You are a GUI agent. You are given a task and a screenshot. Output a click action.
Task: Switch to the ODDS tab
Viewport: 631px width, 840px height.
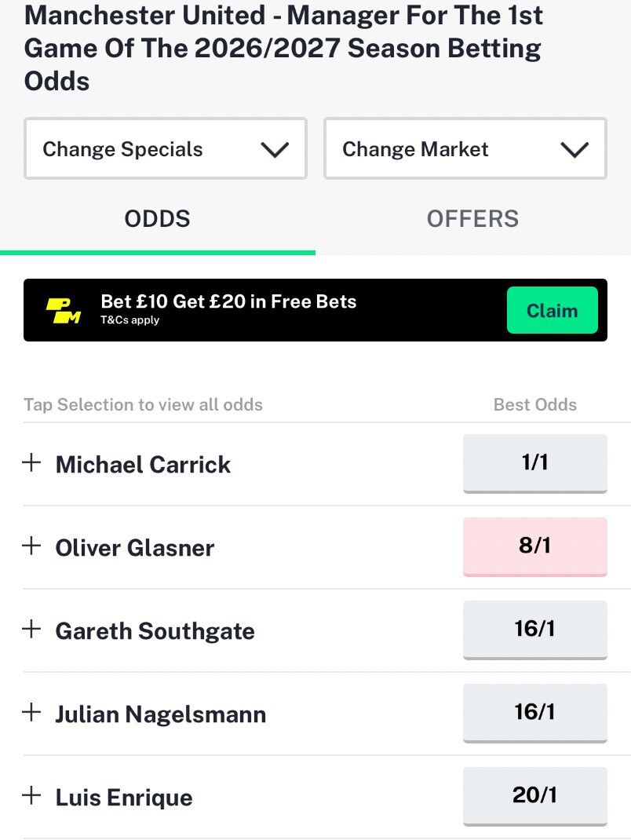coord(157,219)
